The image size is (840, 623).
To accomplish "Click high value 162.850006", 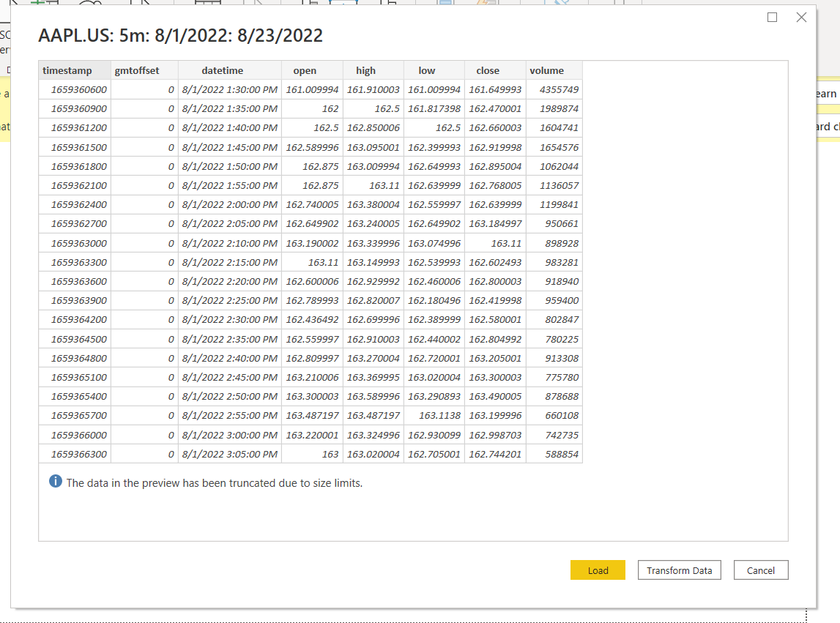I will tap(373, 127).
